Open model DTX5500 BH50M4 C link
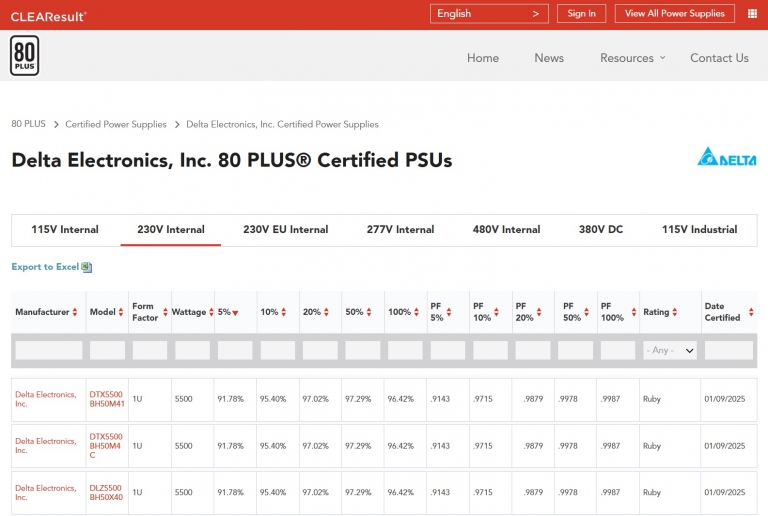768x516 pixels. point(106,446)
